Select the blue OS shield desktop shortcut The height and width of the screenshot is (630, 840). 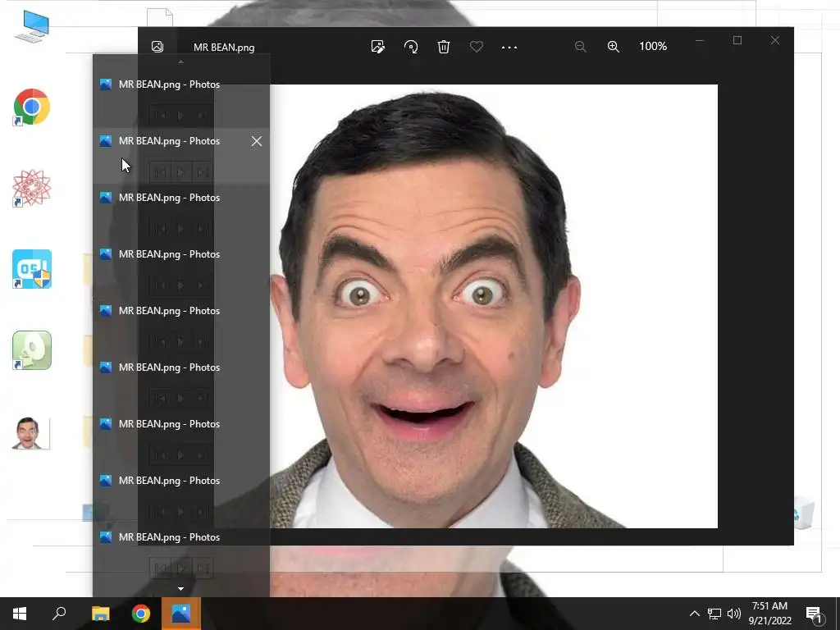pyautogui.click(x=32, y=269)
